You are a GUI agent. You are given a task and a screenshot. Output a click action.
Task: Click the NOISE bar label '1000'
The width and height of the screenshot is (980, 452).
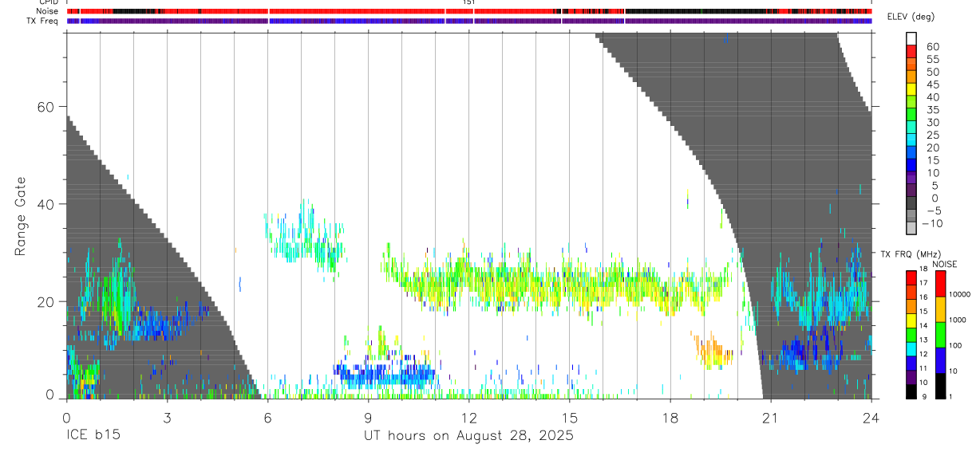coord(958,320)
